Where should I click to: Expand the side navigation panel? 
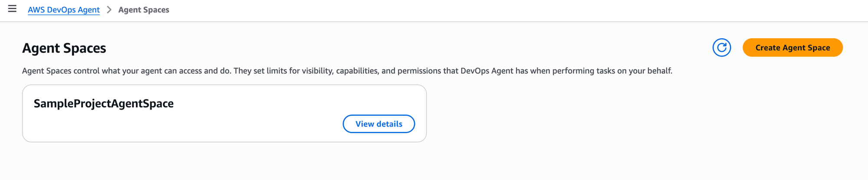12,9
